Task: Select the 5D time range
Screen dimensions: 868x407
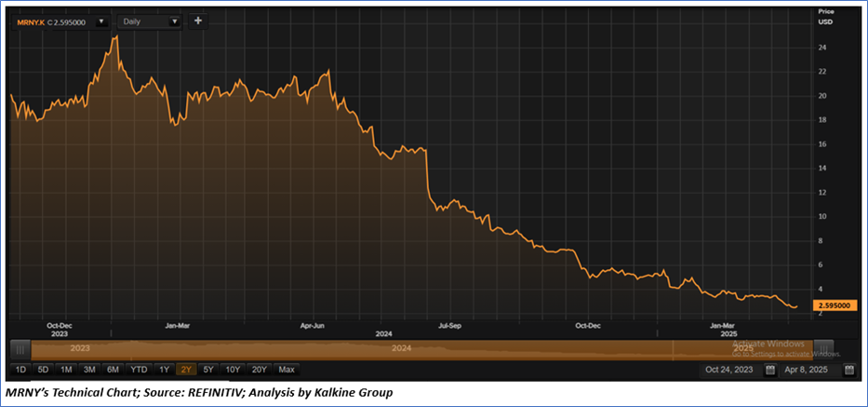Action: coord(43,370)
